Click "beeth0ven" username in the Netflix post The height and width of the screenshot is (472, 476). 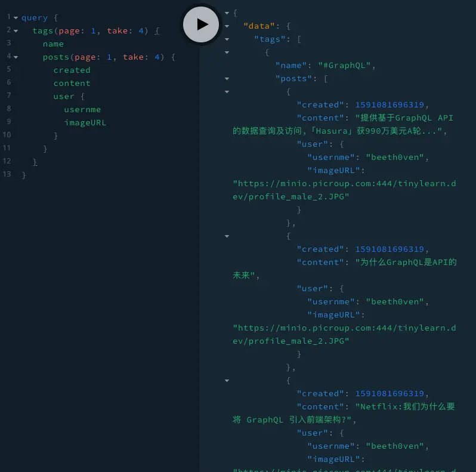395,446
